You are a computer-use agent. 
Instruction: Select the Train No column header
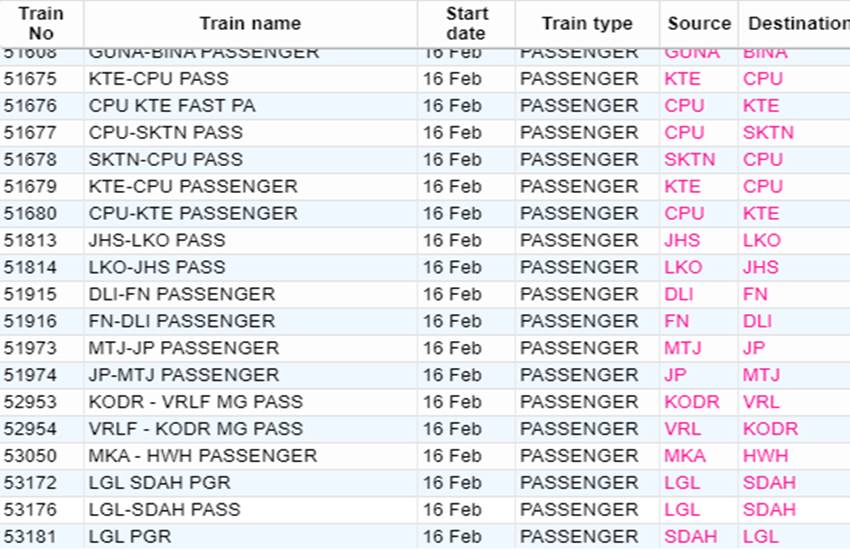click(41, 23)
